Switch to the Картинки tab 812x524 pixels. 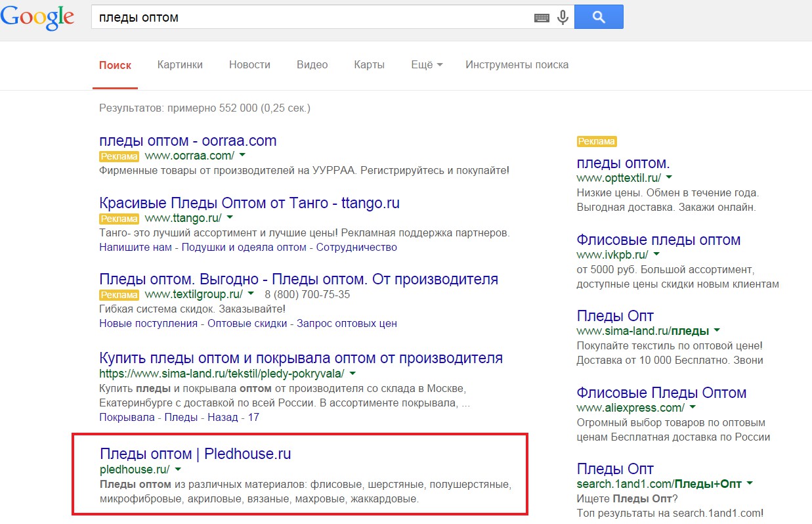point(180,65)
